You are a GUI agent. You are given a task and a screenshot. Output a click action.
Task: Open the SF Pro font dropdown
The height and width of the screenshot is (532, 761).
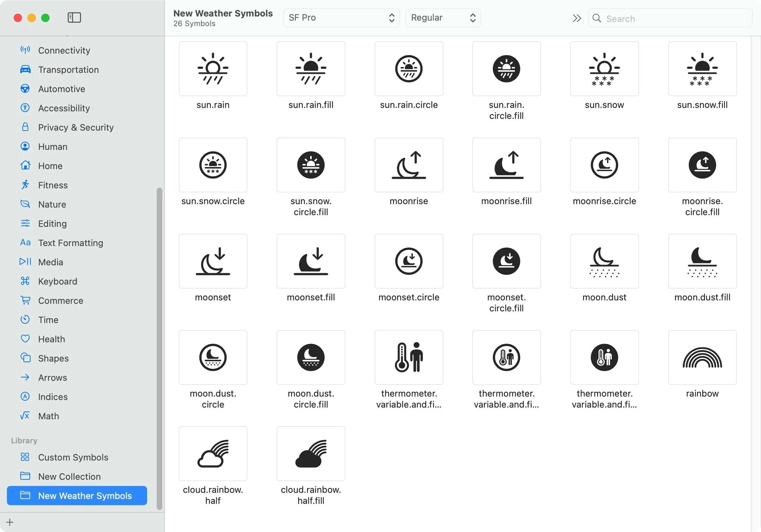click(x=341, y=18)
